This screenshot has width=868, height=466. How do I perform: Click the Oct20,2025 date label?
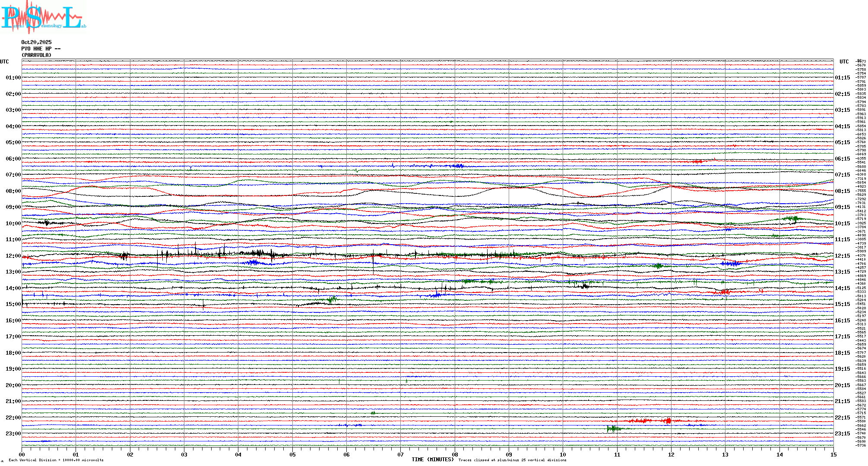coord(36,42)
